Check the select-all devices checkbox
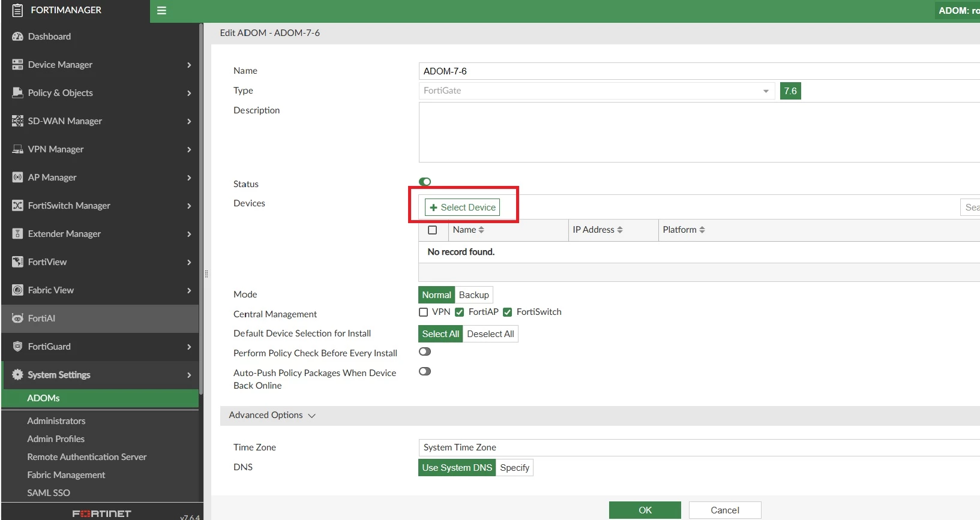Screen dimensions: 980x520 pyautogui.click(x=432, y=230)
